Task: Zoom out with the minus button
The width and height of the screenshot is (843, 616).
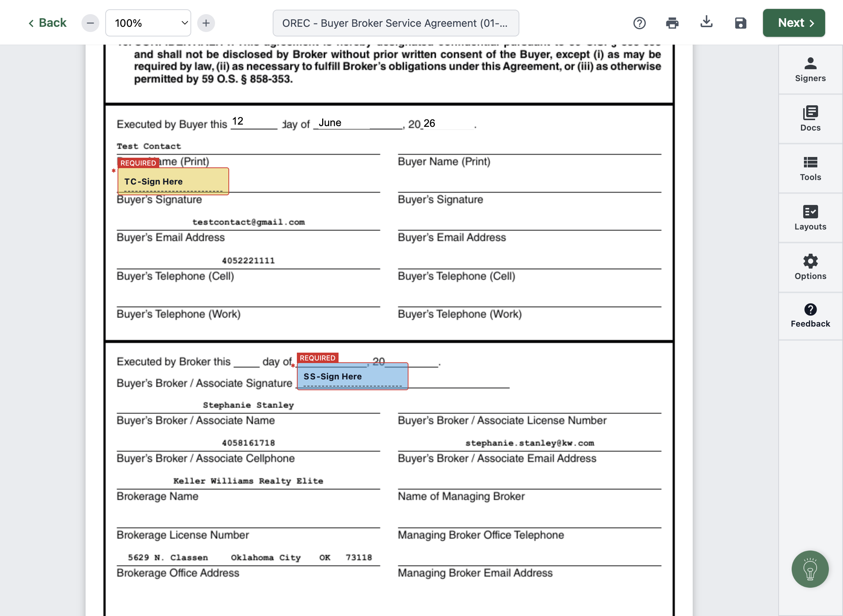Action: (90, 23)
